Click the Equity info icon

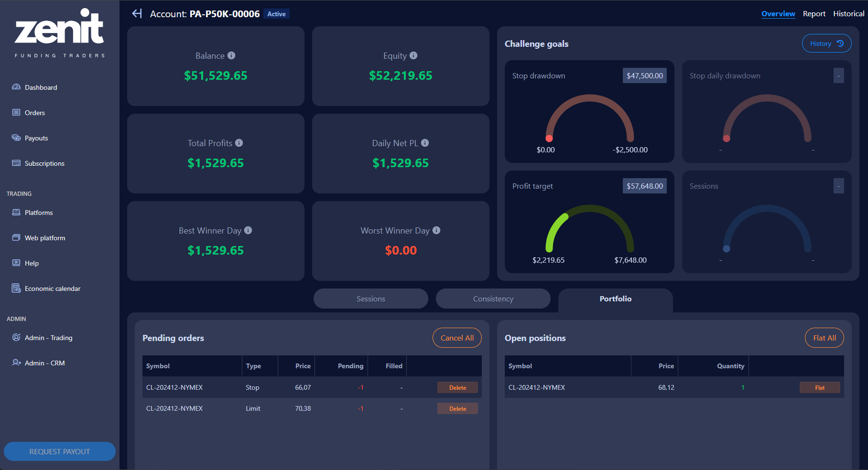[x=413, y=55]
